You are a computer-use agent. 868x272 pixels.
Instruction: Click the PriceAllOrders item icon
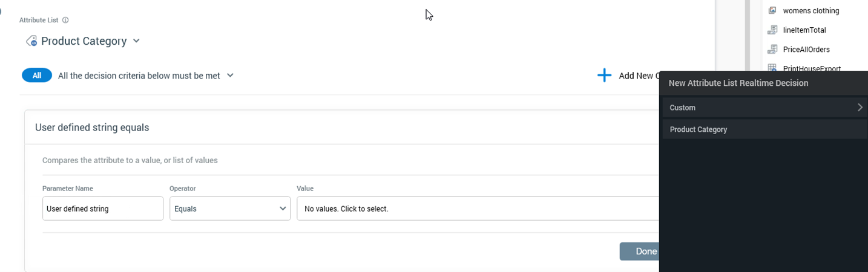click(x=772, y=49)
